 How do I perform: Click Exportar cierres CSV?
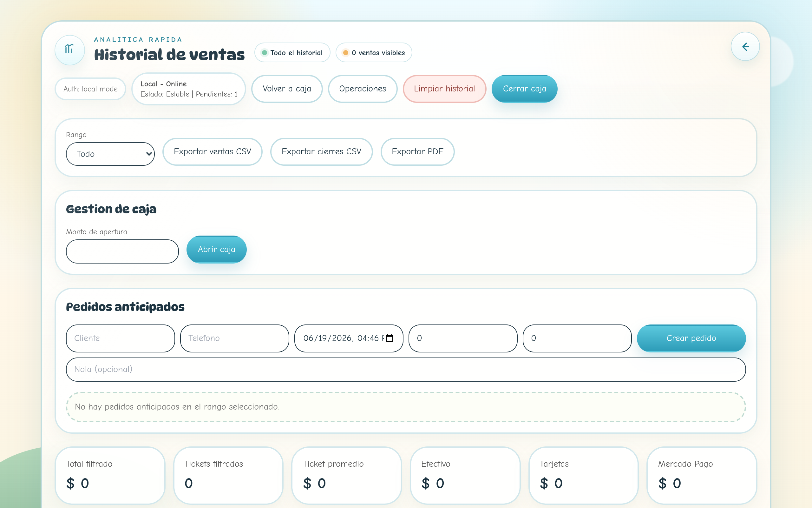click(321, 151)
